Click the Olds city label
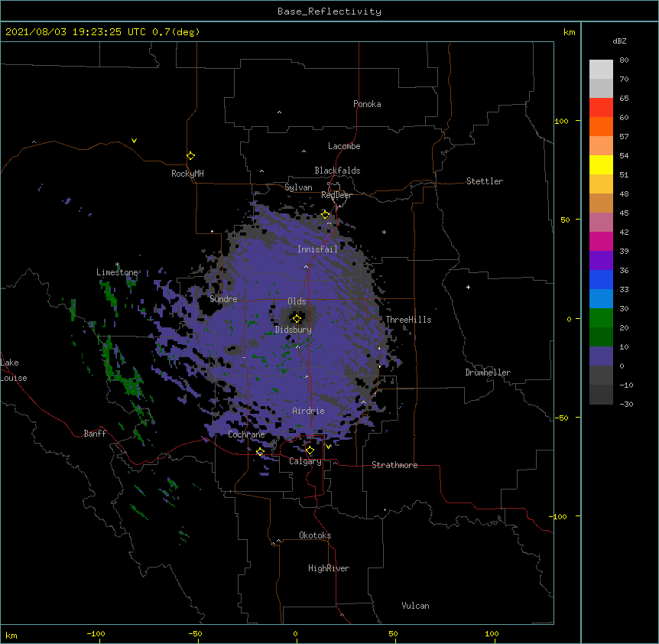 pos(297,301)
